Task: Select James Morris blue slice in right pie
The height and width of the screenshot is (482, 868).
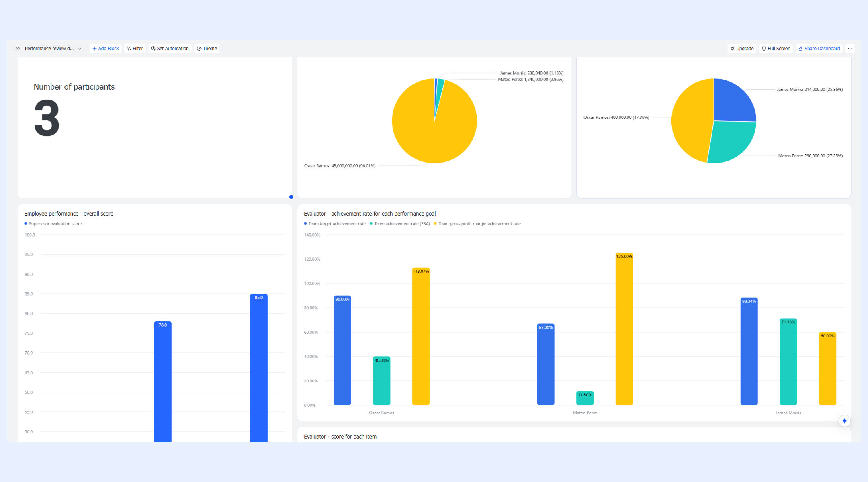Action: pyautogui.click(x=731, y=102)
